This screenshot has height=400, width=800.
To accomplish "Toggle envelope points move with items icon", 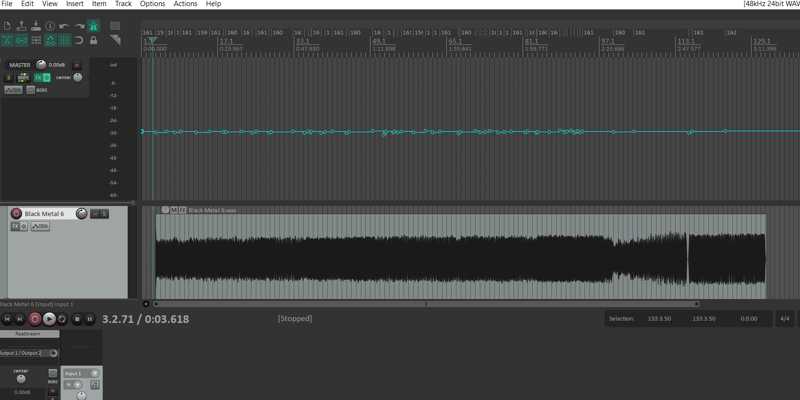I will click(x=50, y=40).
